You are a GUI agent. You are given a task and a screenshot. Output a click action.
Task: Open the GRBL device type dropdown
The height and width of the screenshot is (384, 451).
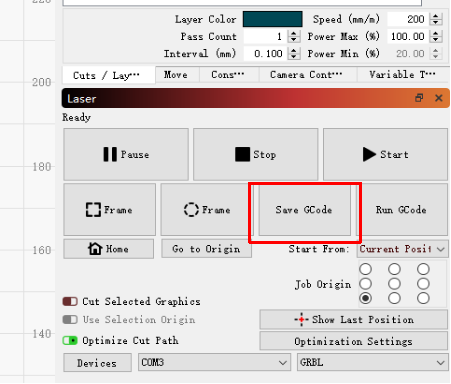[373, 362]
